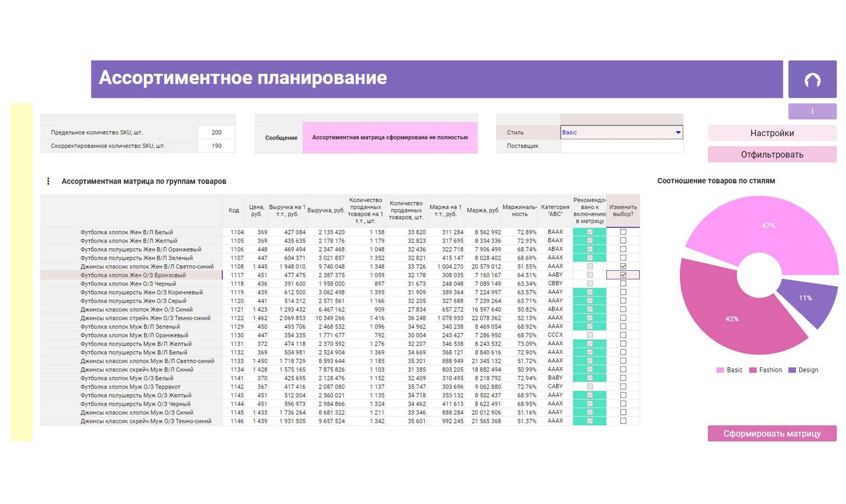Screen dimensions: 846x504
Task: Edit the Предельное количество SKU value 200
Action: tap(216, 133)
